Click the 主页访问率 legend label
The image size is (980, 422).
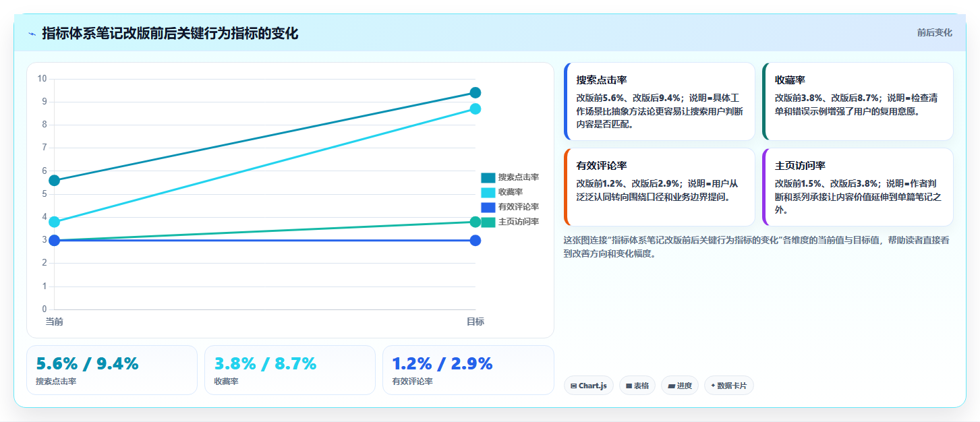[519, 222]
